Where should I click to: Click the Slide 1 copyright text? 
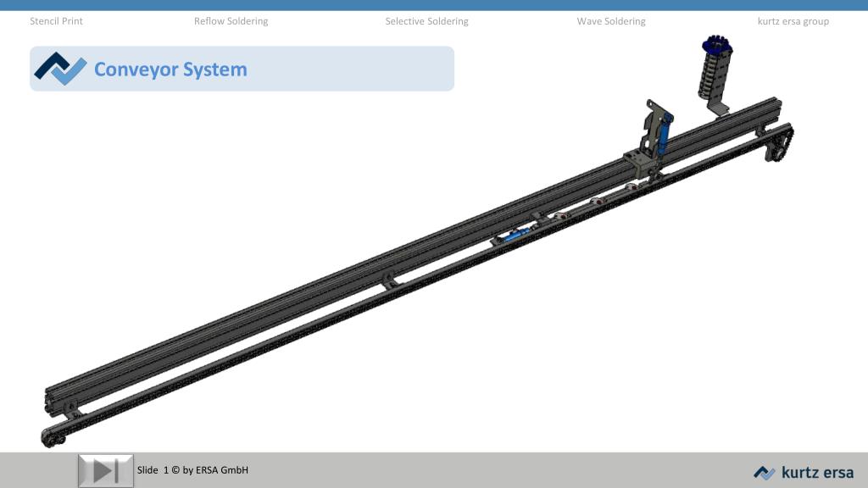click(x=192, y=469)
